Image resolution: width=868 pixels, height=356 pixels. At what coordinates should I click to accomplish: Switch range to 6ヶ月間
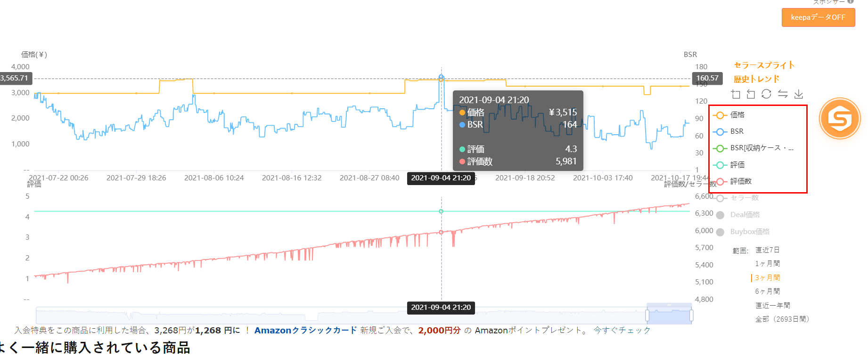click(x=767, y=291)
